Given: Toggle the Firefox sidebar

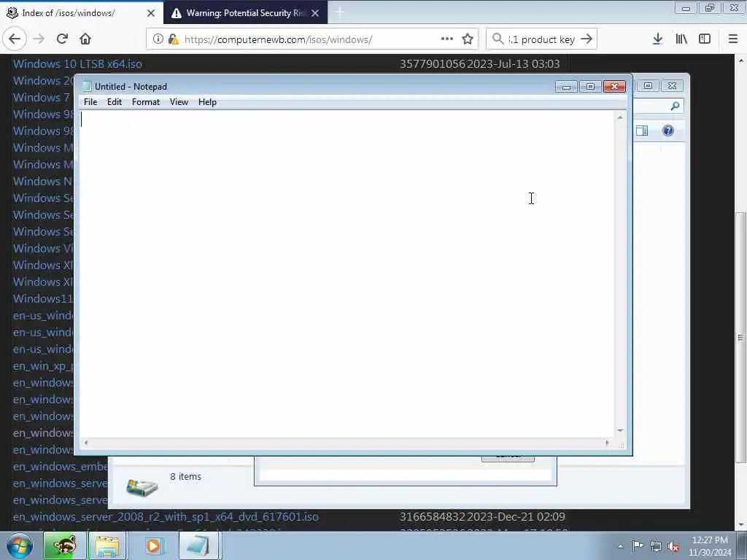Looking at the screenshot, I should click(x=705, y=39).
